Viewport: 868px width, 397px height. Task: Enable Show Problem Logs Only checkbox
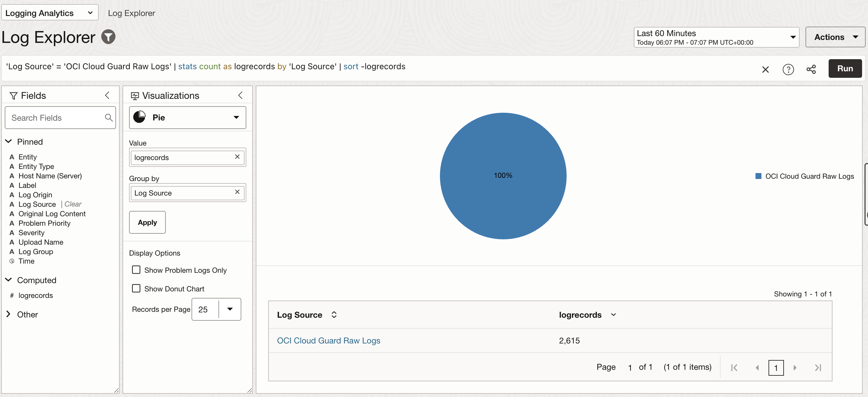tap(136, 270)
